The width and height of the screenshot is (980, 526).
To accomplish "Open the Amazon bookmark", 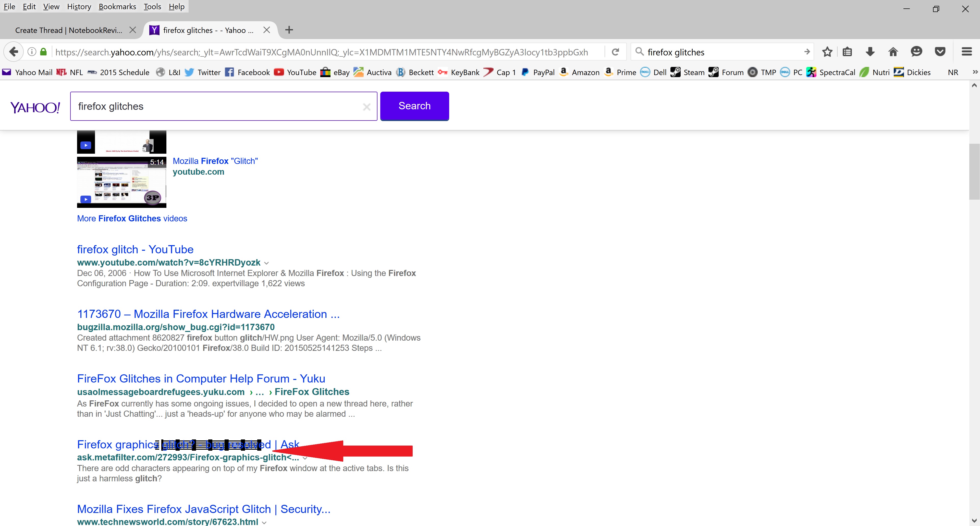I will tap(579, 72).
